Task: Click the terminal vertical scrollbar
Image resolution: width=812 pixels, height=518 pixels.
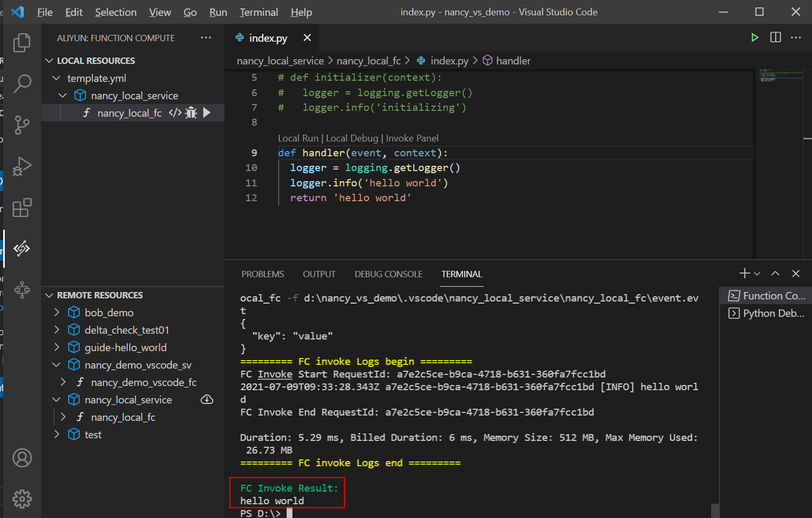Action: click(715, 511)
